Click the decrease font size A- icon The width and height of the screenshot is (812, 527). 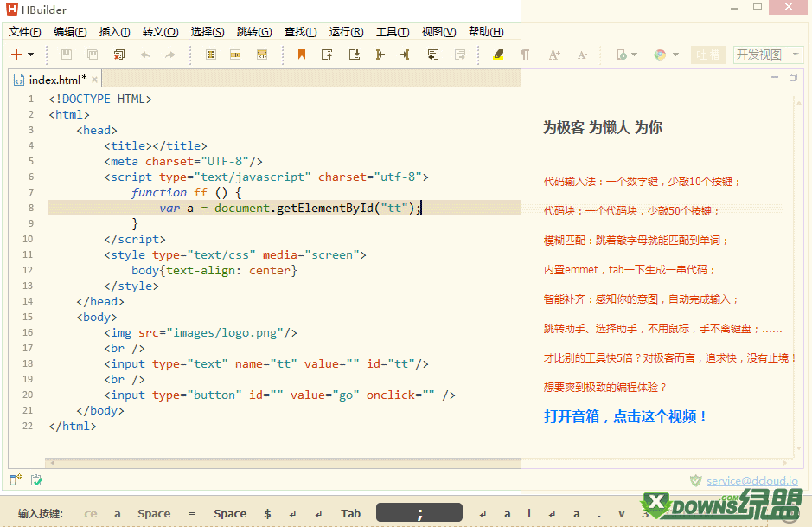[582, 55]
